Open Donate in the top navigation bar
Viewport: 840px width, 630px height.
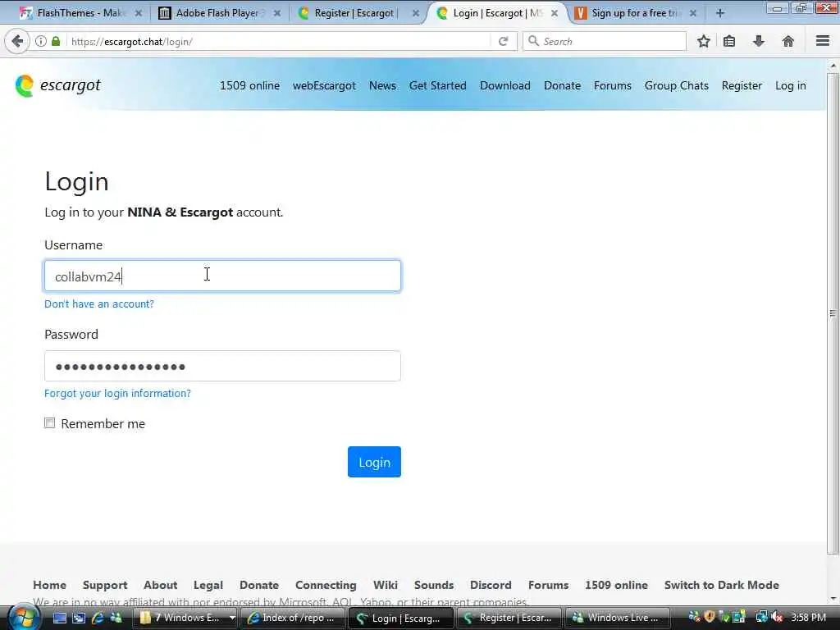click(563, 85)
